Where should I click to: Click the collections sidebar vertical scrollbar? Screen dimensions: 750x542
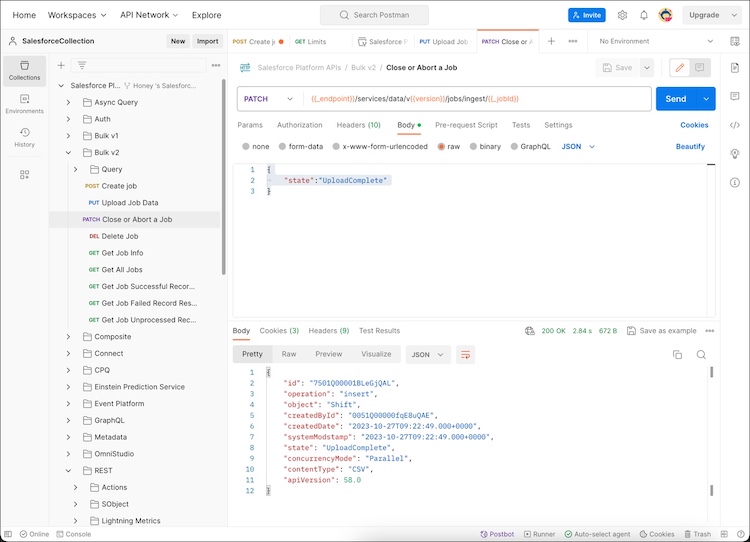point(223,177)
